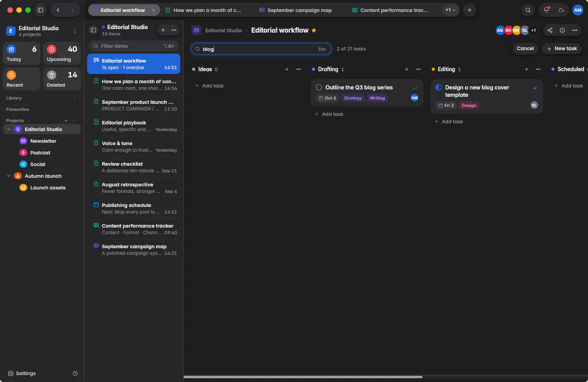Toggle the main sidebar icon in title bar
Viewport: 588px width, 382px height.
pos(40,10)
